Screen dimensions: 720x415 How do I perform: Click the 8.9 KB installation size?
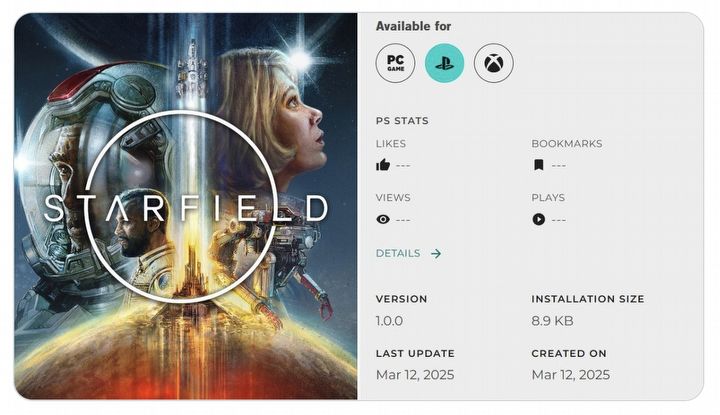[x=552, y=321]
